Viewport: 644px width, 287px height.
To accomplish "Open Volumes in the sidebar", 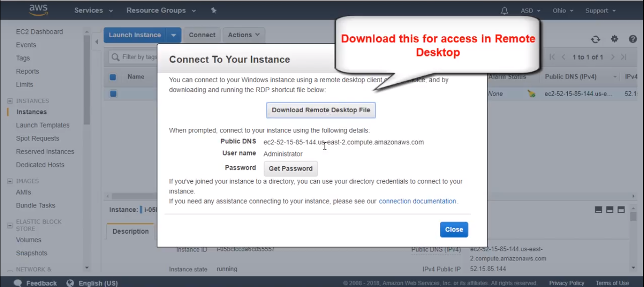I will pos(29,240).
